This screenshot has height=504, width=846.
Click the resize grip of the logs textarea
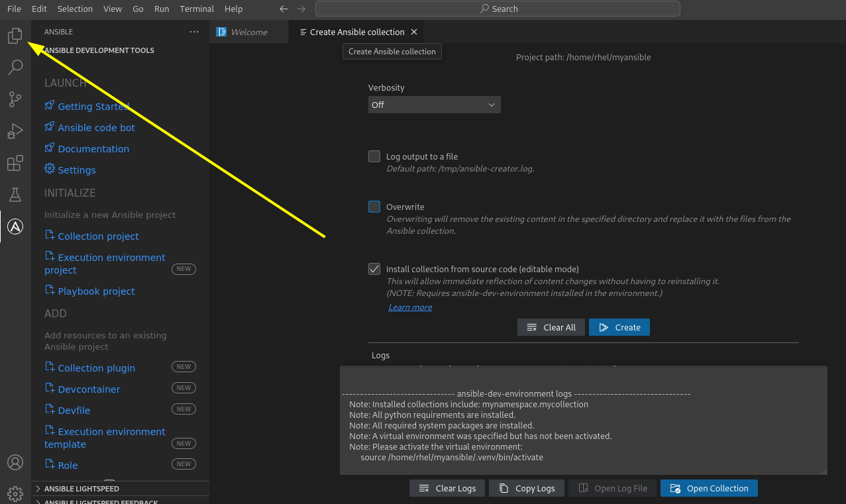[x=823, y=471]
